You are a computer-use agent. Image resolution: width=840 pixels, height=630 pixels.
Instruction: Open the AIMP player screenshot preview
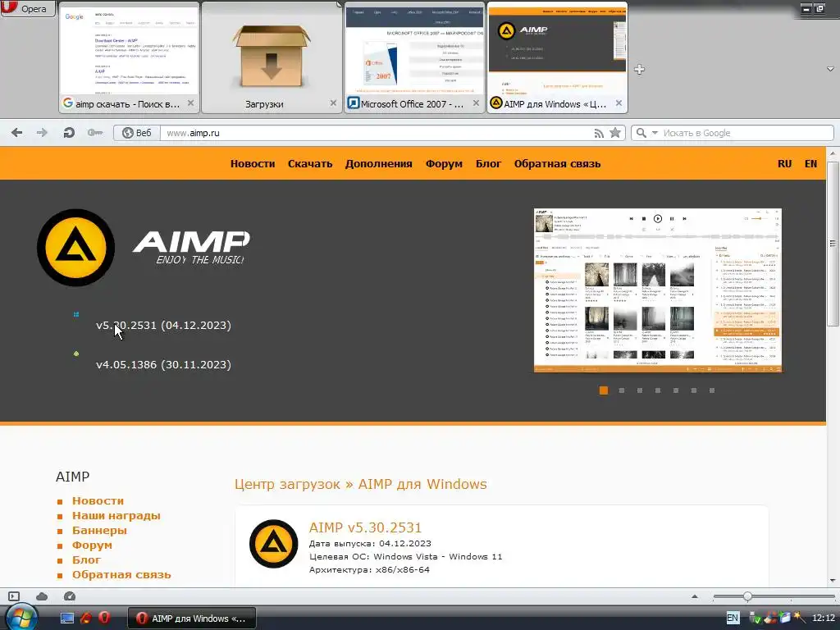coord(658,290)
